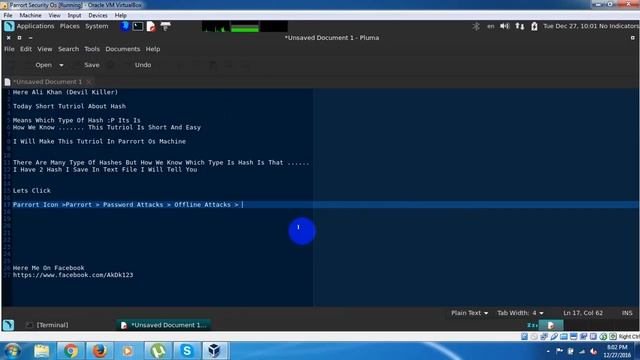This screenshot has width=640, height=360.
Task: Open Pluma's File menu
Action: [9, 49]
